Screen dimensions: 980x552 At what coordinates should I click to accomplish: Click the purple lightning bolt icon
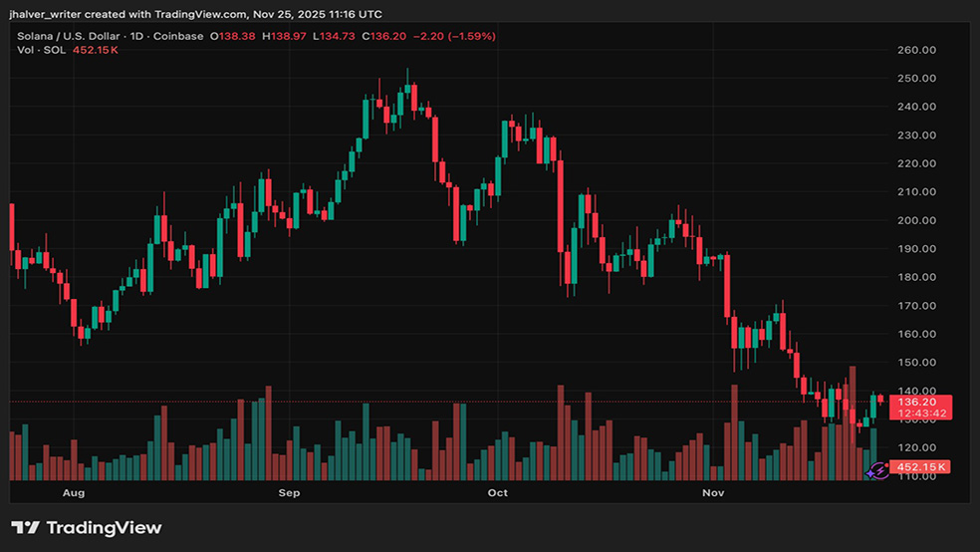tap(878, 469)
